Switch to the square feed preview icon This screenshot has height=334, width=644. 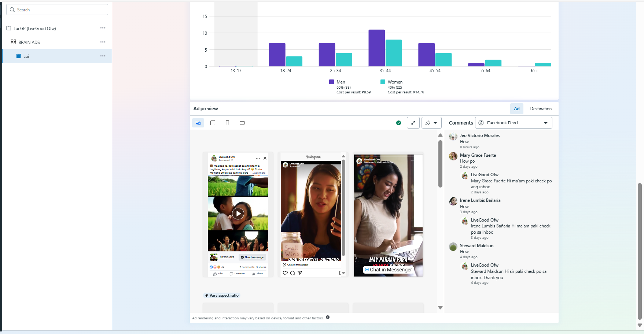213,123
